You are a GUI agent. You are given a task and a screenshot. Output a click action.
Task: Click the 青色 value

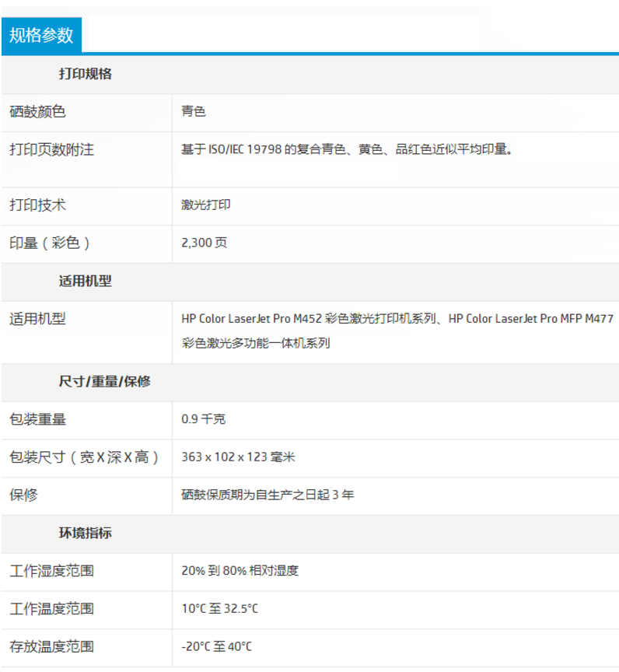[194, 111]
